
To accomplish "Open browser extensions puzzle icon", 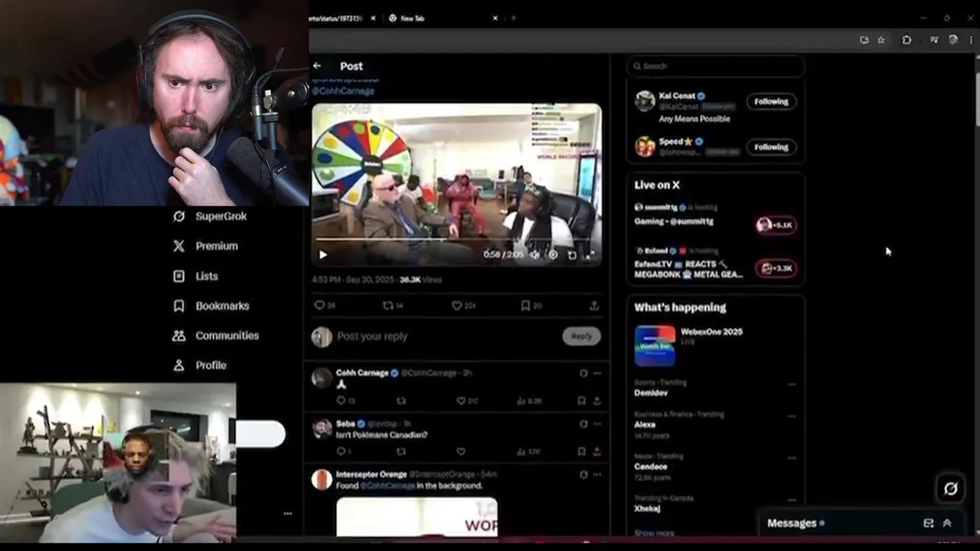I will [x=906, y=40].
